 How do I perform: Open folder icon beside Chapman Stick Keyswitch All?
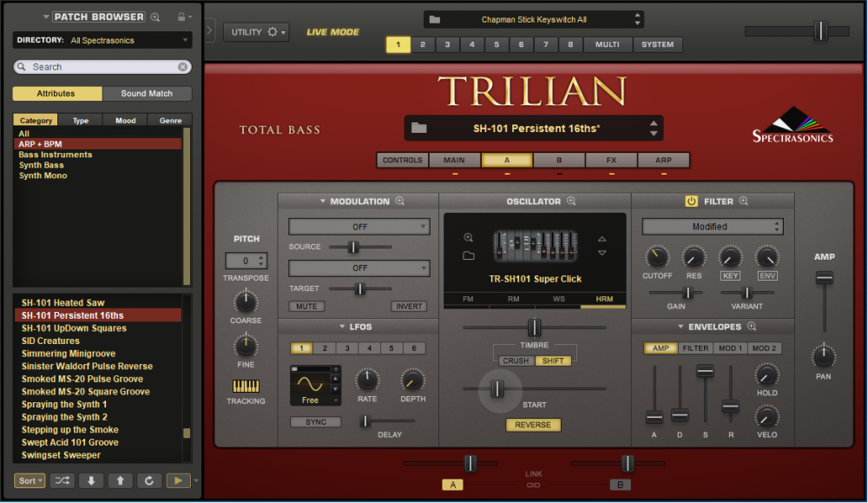click(435, 19)
